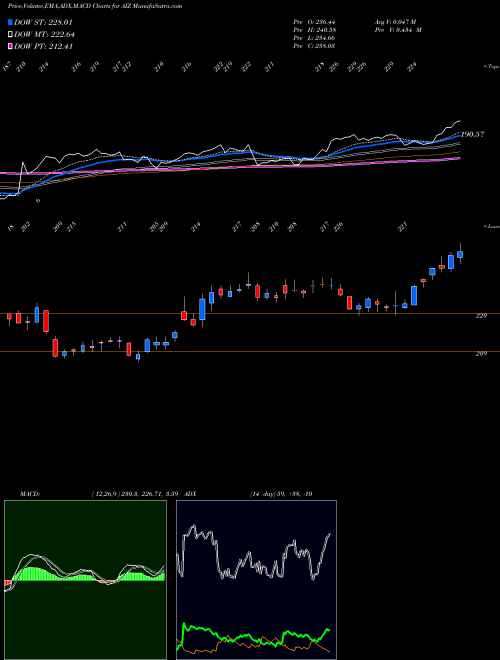Click the chart title mentioning MunafaSutra.com
Image resolution: width=500 pixels, height=660 pixels.
click(95, 7)
